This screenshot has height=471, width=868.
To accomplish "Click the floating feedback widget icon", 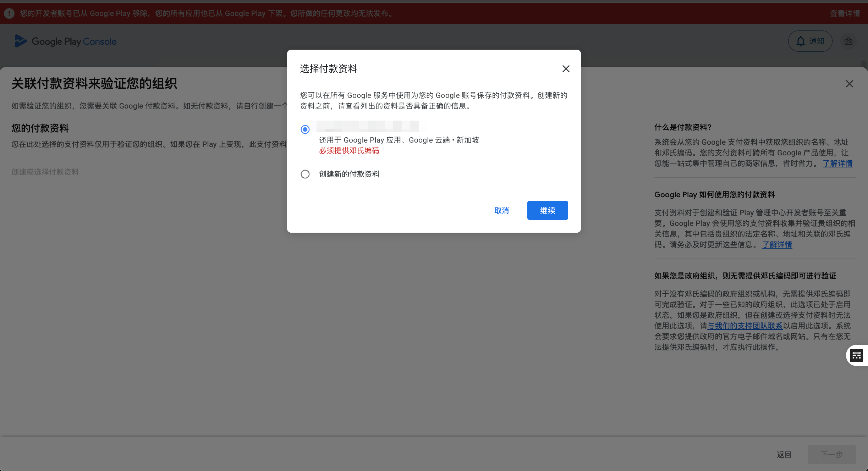I will pyautogui.click(x=857, y=355).
